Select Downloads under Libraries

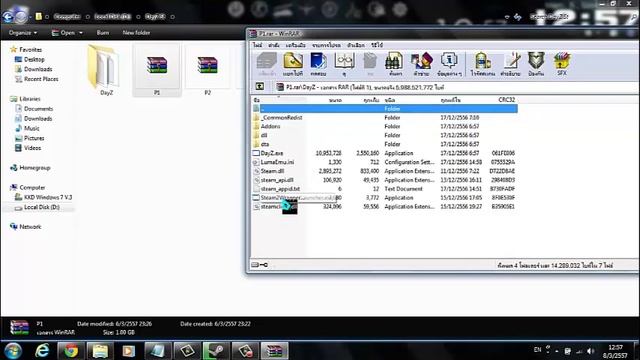(x=38, y=119)
